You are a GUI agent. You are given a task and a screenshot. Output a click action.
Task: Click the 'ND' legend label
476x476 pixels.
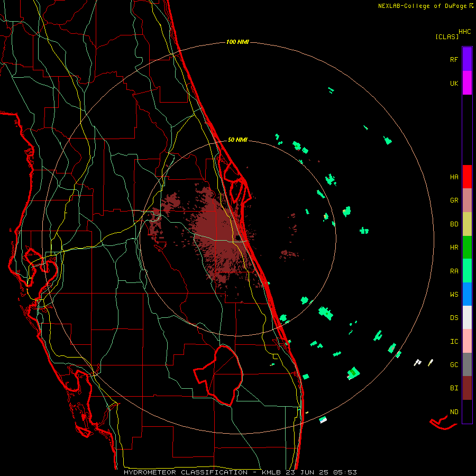pyautogui.click(x=454, y=412)
